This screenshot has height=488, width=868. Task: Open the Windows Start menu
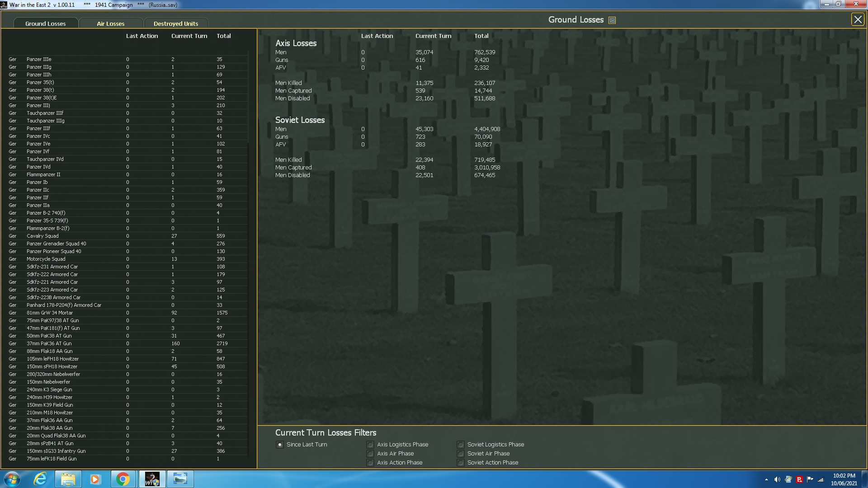pyautogui.click(x=12, y=479)
